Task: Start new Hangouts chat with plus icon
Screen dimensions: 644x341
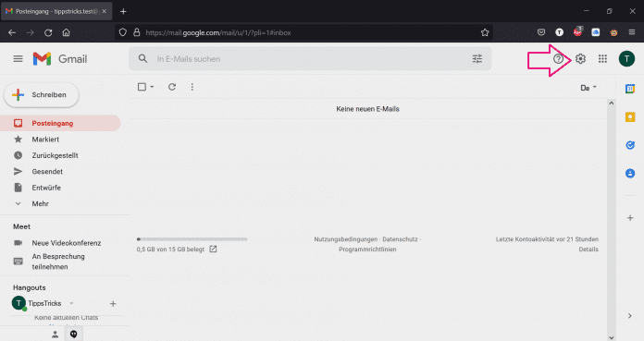Action: point(113,304)
